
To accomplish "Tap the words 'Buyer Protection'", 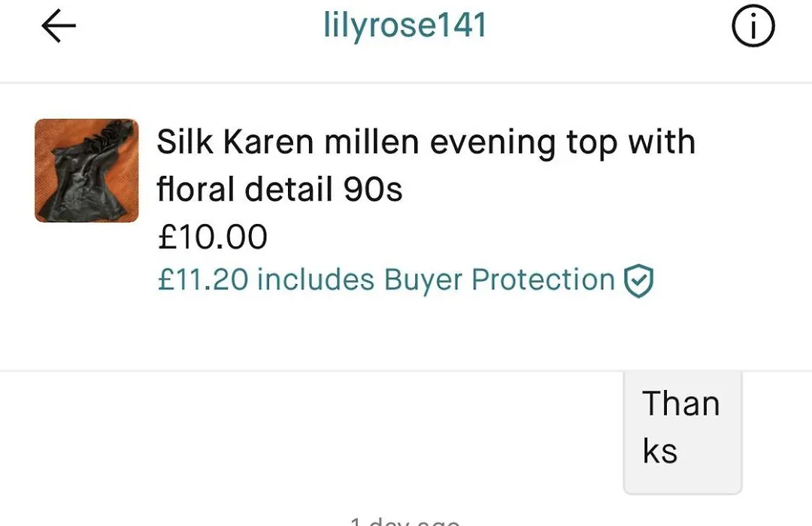I will [499, 280].
